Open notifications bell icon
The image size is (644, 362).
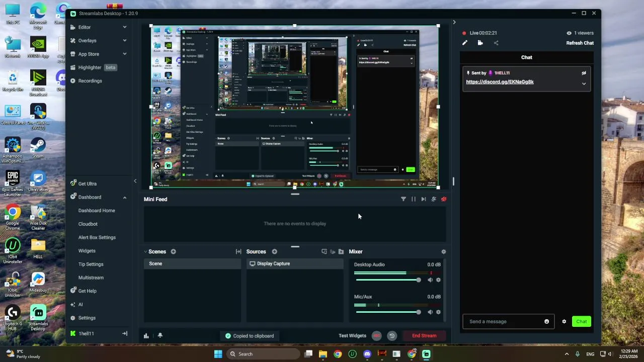pyautogui.click(x=160, y=335)
